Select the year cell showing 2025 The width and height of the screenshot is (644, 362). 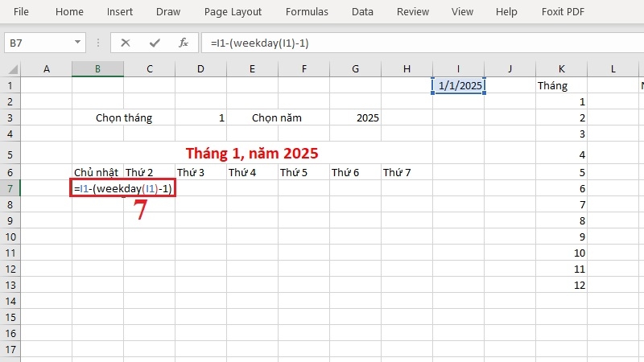[x=355, y=118]
